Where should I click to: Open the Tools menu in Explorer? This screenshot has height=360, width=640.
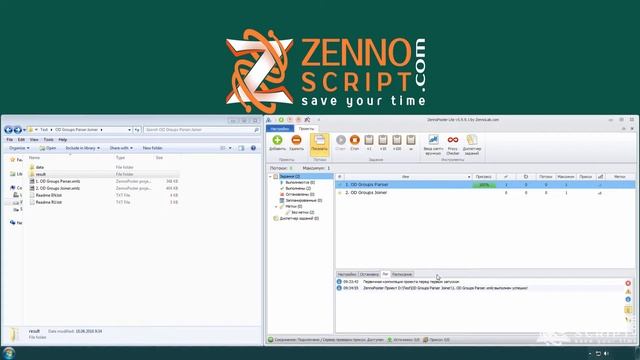[48, 140]
